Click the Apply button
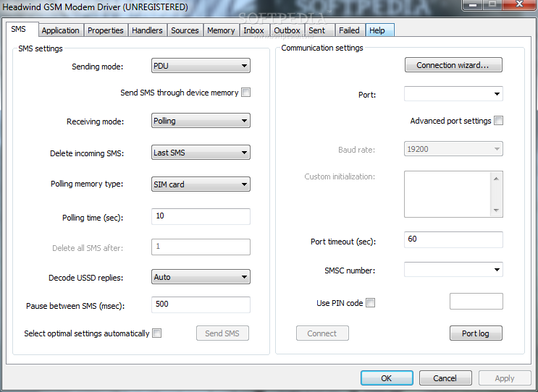538x392 pixels. (505, 378)
